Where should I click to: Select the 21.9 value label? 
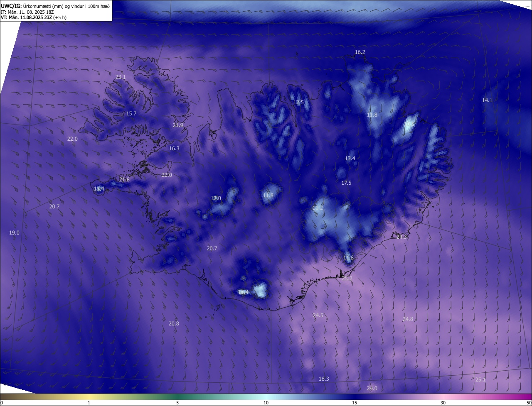[178, 125]
